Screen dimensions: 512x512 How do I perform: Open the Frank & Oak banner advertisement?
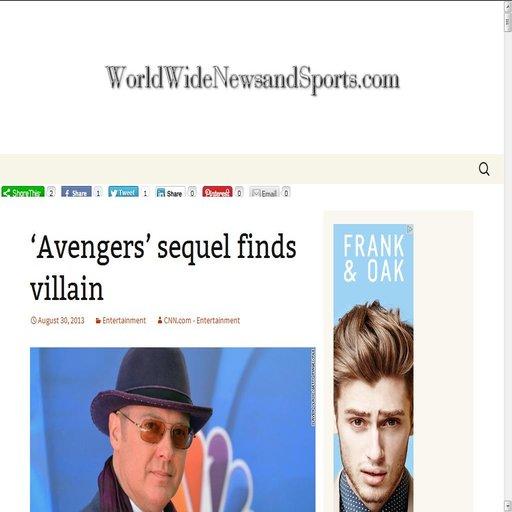[374, 368]
